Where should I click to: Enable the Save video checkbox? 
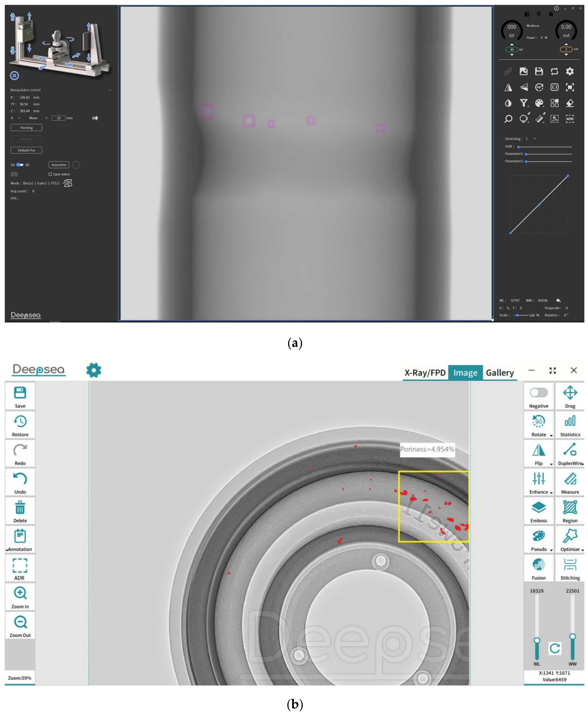pyautogui.click(x=51, y=174)
